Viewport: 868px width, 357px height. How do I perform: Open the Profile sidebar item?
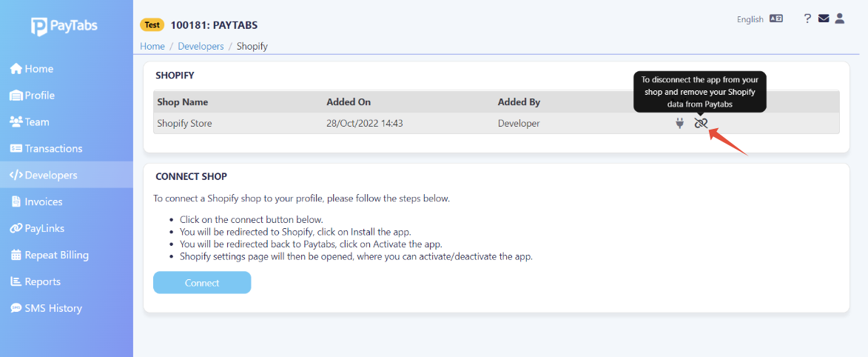[x=67, y=96]
